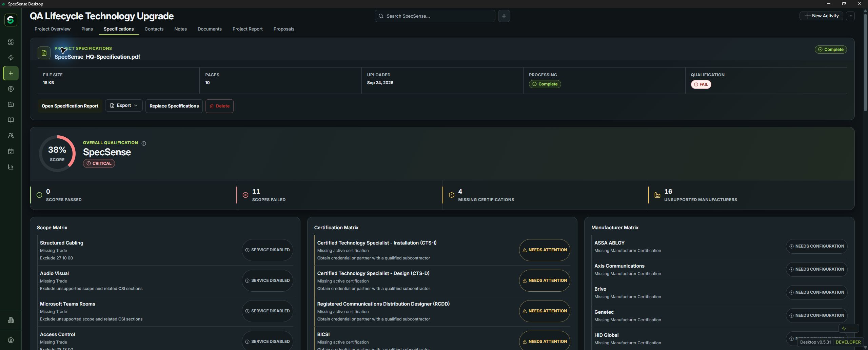Click Needs Configuration for ASSA ABLOY

pyautogui.click(x=816, y=247)
